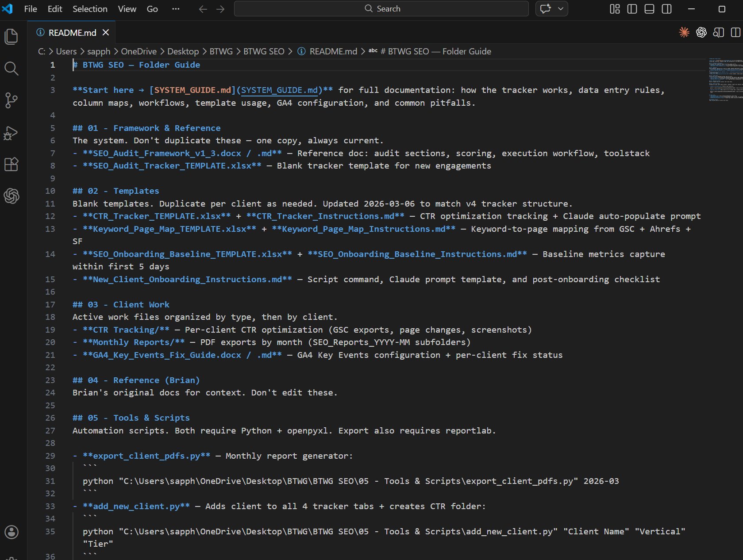
Task: Open the layout control dropdown arrow
Action: [x=560, y=8]
